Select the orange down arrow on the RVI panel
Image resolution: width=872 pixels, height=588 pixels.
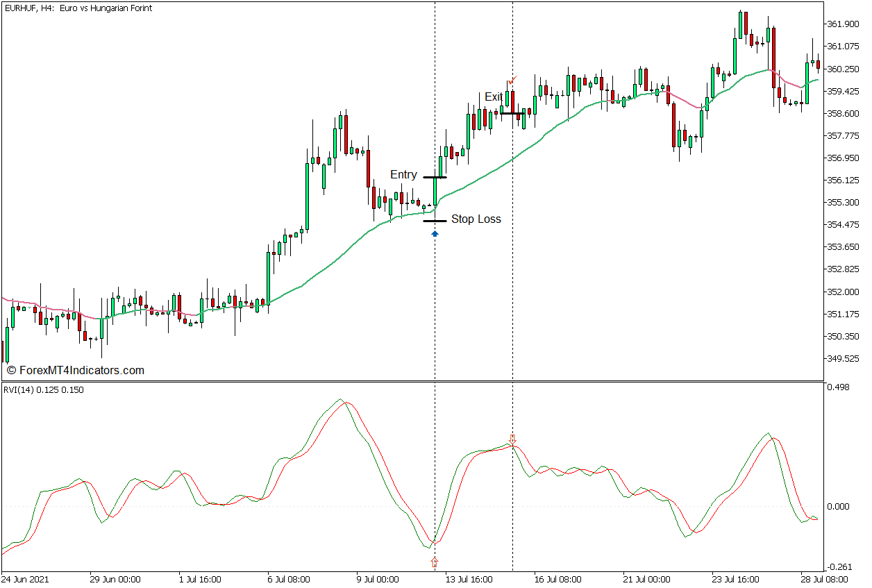pos(512,440)
